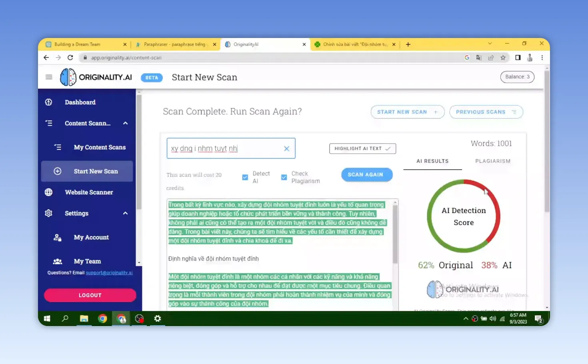Show hidden system tray icons chevron
588x364 pixels.
coord(466,319)
